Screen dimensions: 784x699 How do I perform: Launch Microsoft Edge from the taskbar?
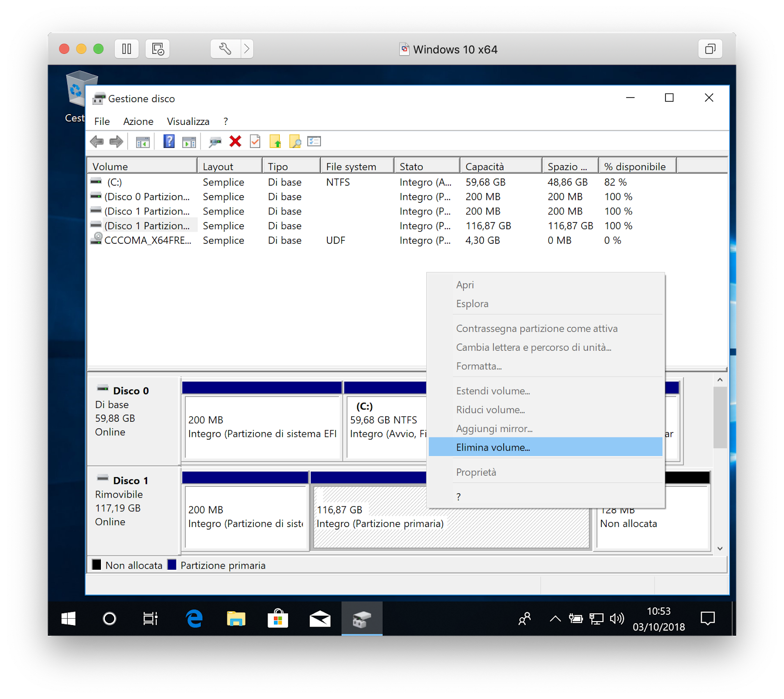pos(195,619)
